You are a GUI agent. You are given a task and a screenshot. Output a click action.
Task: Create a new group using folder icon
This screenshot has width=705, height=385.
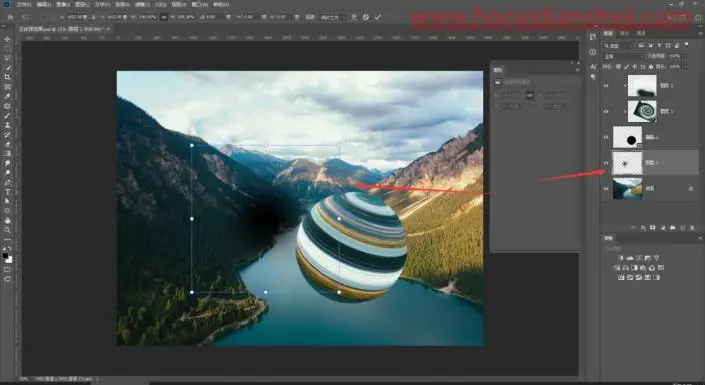(673, 228)
